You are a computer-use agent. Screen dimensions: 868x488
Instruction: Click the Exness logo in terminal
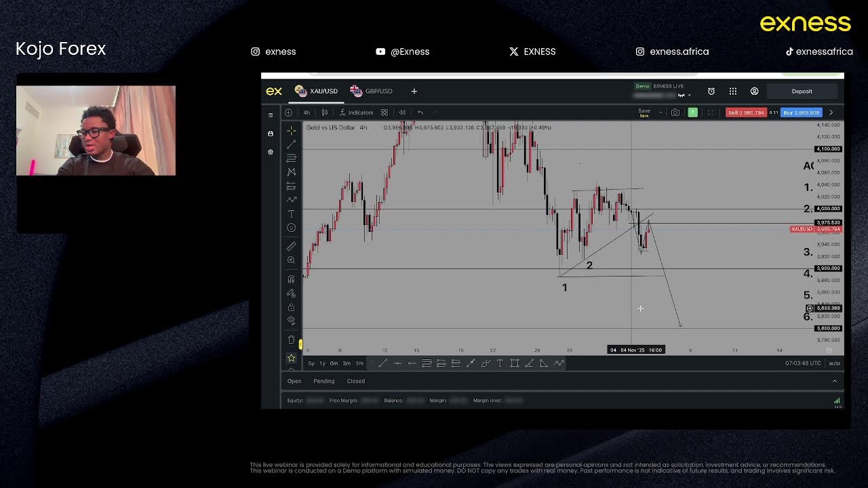[273, 91]
